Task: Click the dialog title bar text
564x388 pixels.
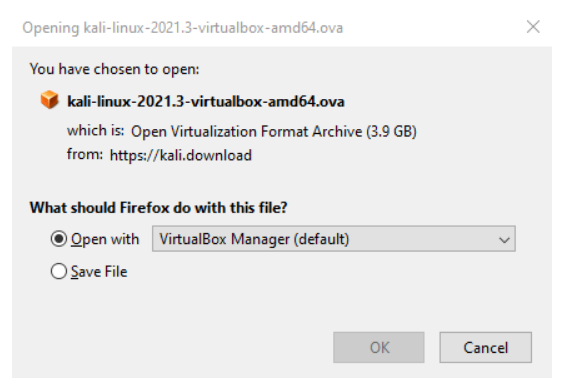Action: [x=183, y=28]
